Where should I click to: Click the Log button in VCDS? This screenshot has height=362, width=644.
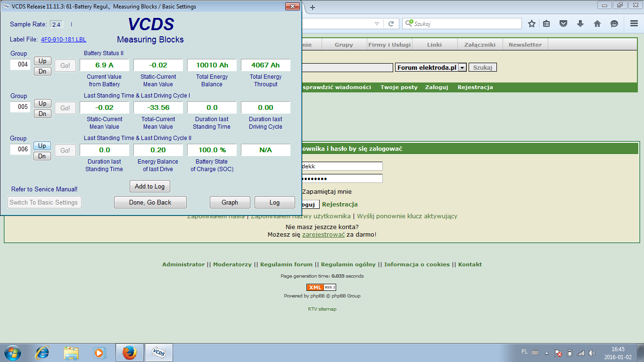point(275,202)
